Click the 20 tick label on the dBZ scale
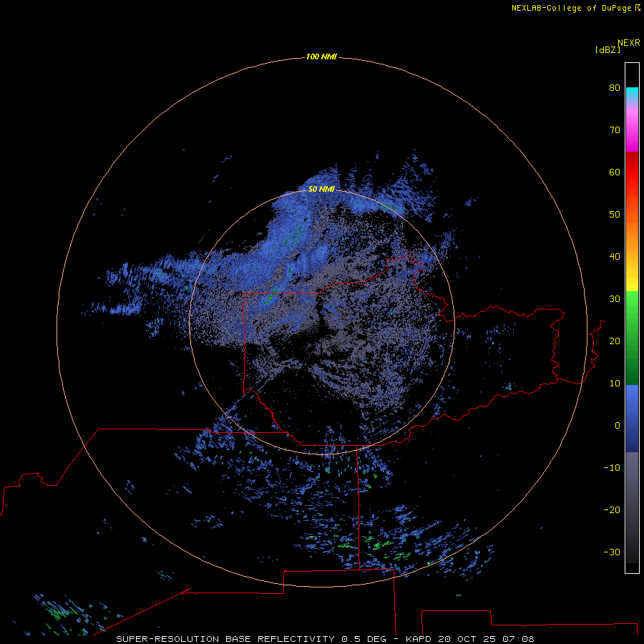This screenshot has height=644, width=644. click(x=615, y=341)
